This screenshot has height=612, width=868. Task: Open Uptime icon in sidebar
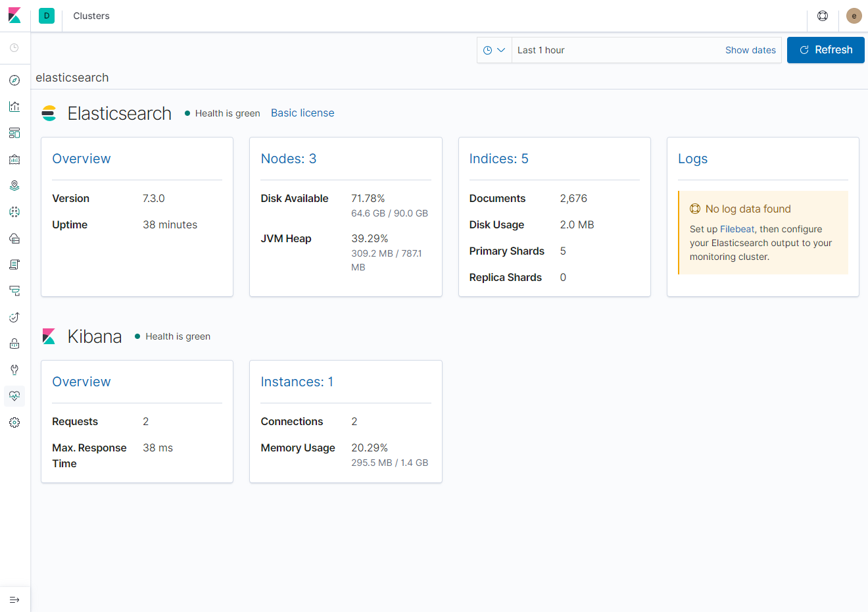coord(14,317)
